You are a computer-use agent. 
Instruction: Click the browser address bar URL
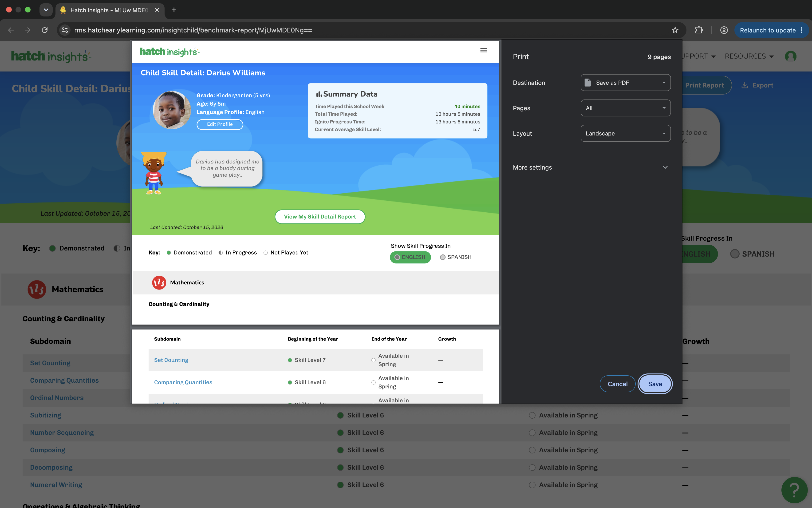[x=193, y=30]
